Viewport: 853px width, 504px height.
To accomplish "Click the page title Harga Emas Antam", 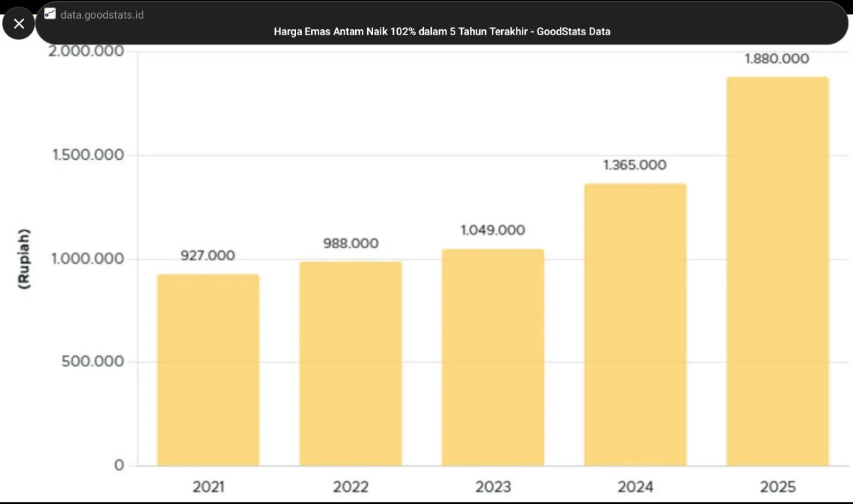I will pos(442,31).
